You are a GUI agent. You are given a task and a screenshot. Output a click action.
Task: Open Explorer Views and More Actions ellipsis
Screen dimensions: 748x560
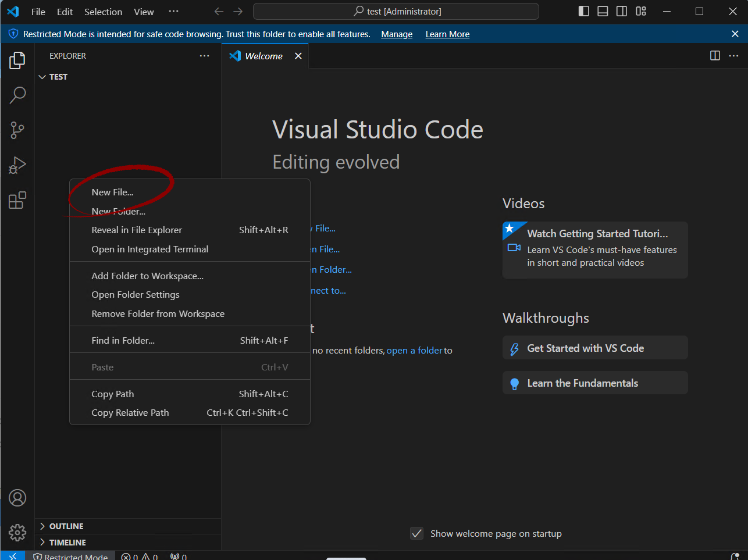(204, 56)
